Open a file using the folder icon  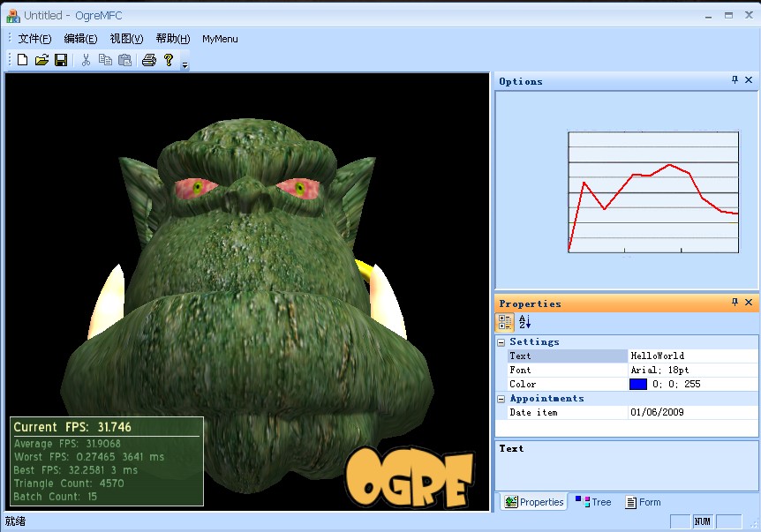41,60
